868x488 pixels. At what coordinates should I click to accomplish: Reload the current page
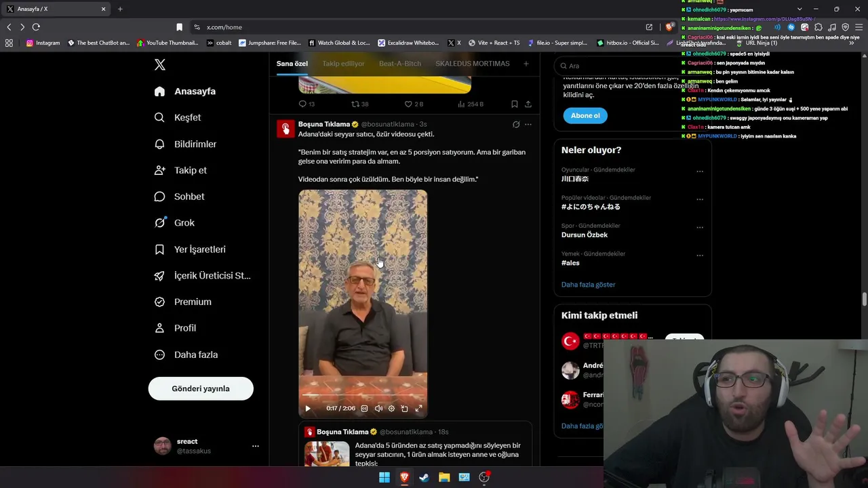(x=36, y=27)
